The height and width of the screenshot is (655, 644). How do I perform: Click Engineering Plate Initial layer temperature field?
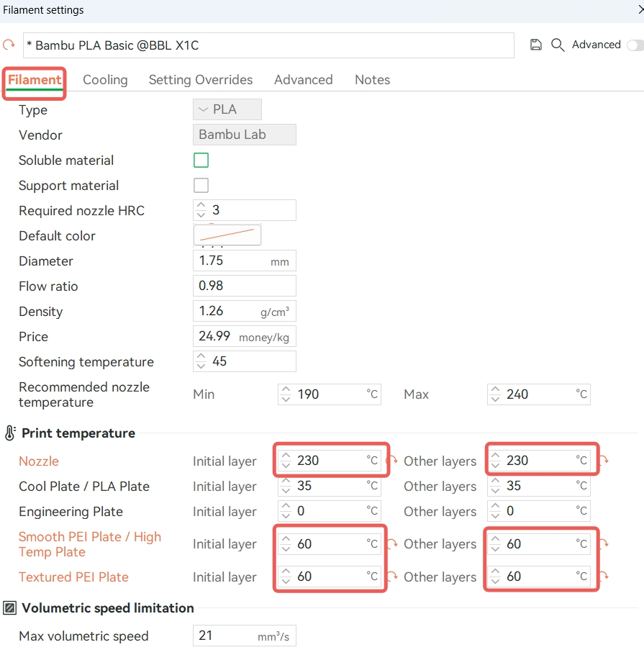pyautogui.click(x=329, y=511)
